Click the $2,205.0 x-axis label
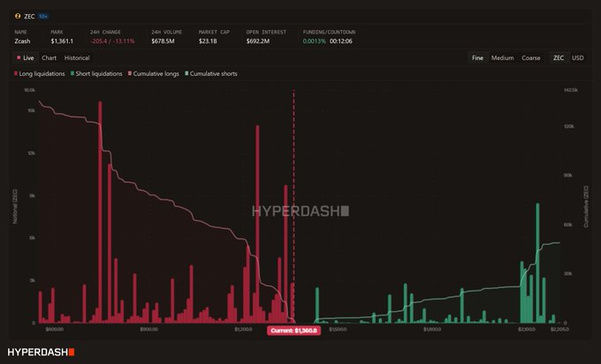The height and width of the screenshot is (364, 601). click(559, 330)
